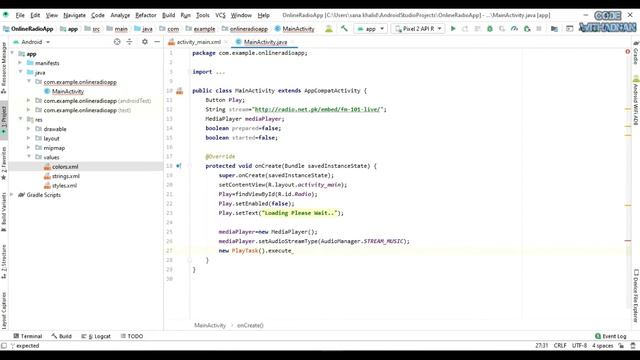Click the Make Project hammer icon
Image resolution: width=640 pixels, height=360 pixels.
point(344,29)
